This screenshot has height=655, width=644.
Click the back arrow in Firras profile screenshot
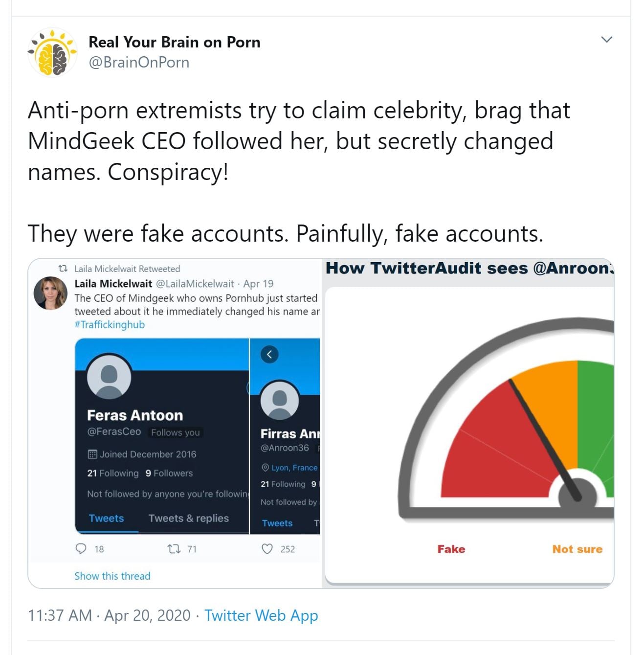[269, 354]
